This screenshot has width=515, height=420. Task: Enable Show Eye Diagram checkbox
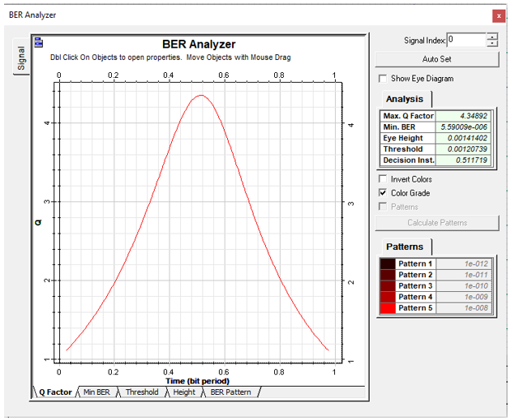pos(382,79)
